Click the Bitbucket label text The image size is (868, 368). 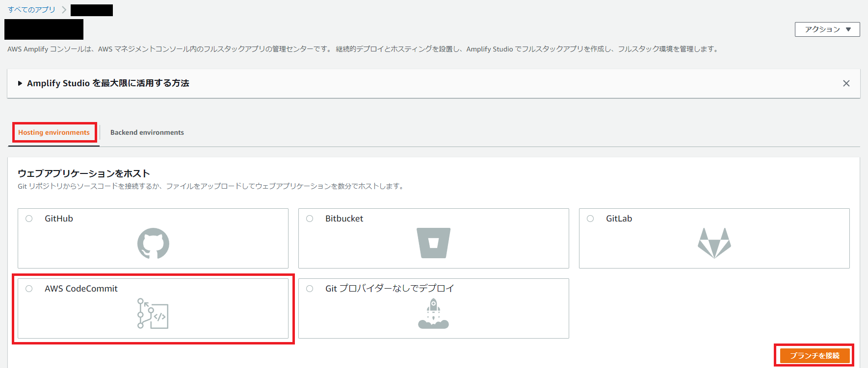[x=344, y=219]
